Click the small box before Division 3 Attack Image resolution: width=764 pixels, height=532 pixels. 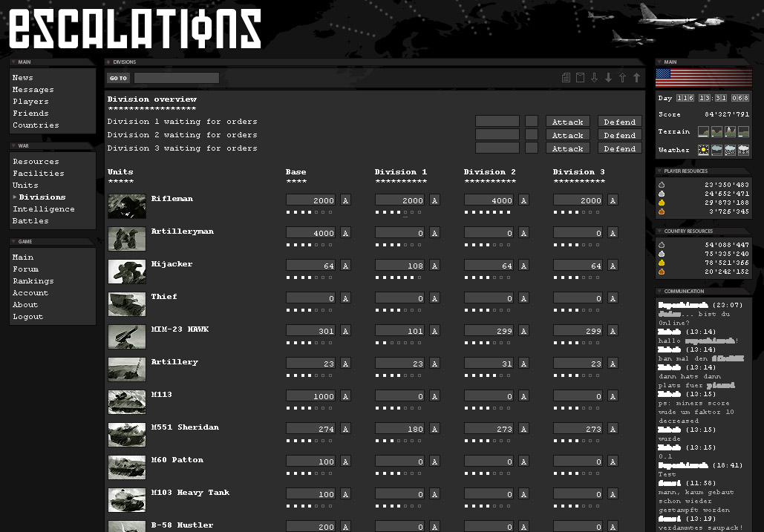[532, 148]
